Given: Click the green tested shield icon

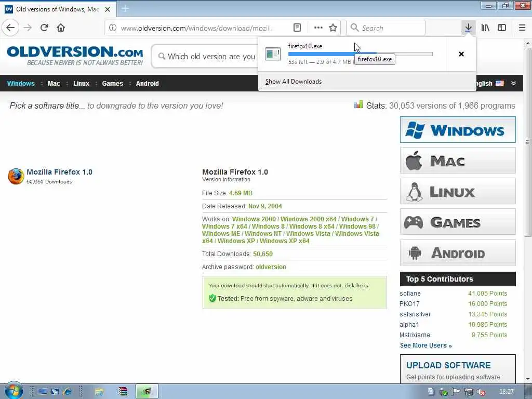Looking at the screenshot, I should point(212,298).
